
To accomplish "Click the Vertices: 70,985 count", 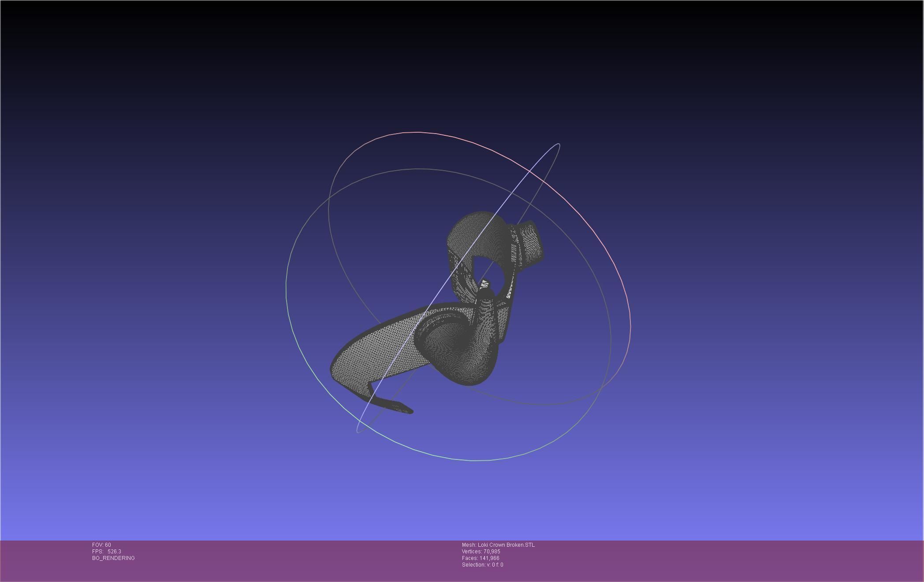I will click(481, 552).
